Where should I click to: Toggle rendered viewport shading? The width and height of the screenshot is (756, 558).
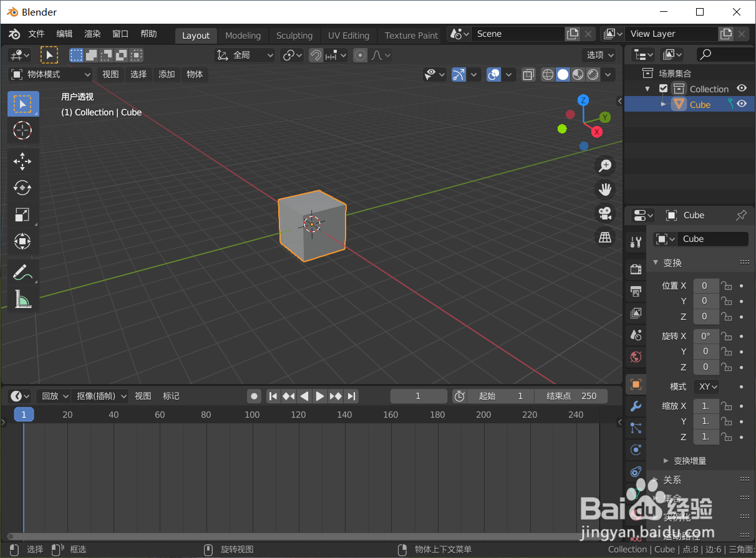click(x=593, y=75)
